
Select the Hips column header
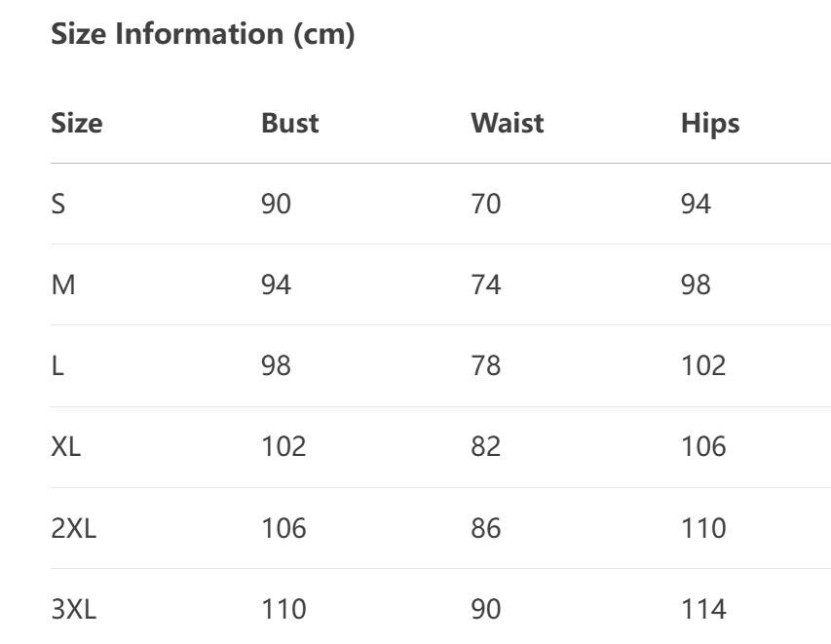(710, 124)
